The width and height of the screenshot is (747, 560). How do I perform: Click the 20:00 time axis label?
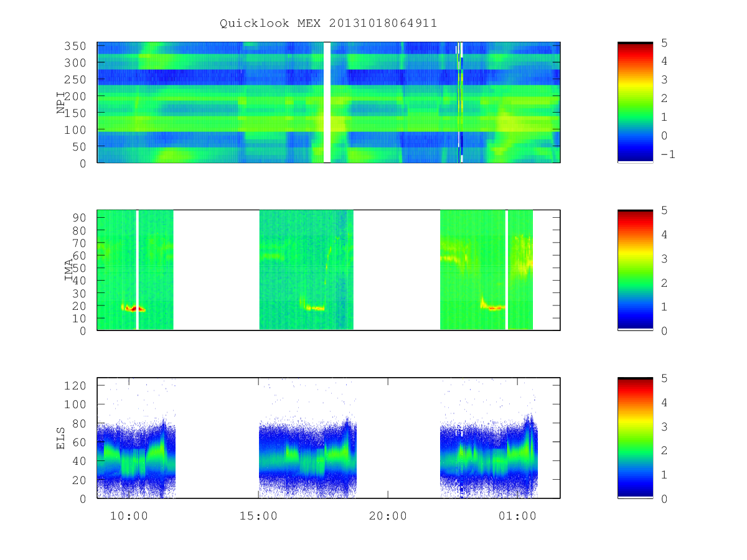[388, 516]
